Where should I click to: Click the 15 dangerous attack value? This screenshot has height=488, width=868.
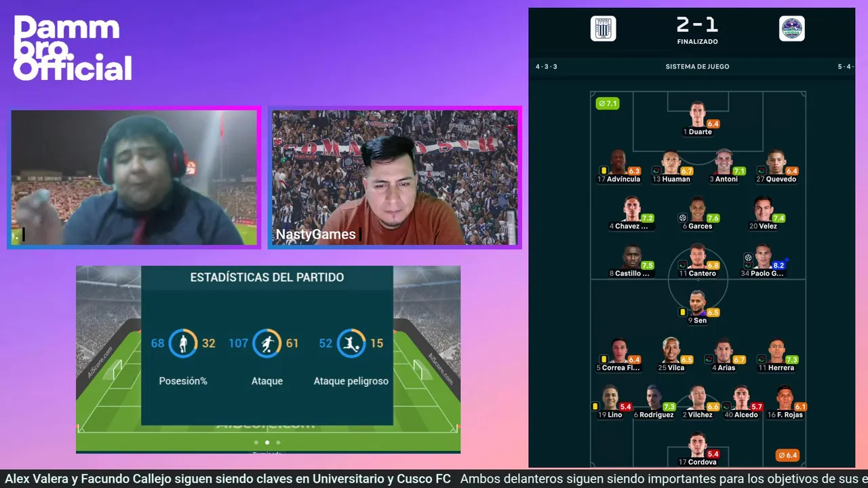(376, 344)
